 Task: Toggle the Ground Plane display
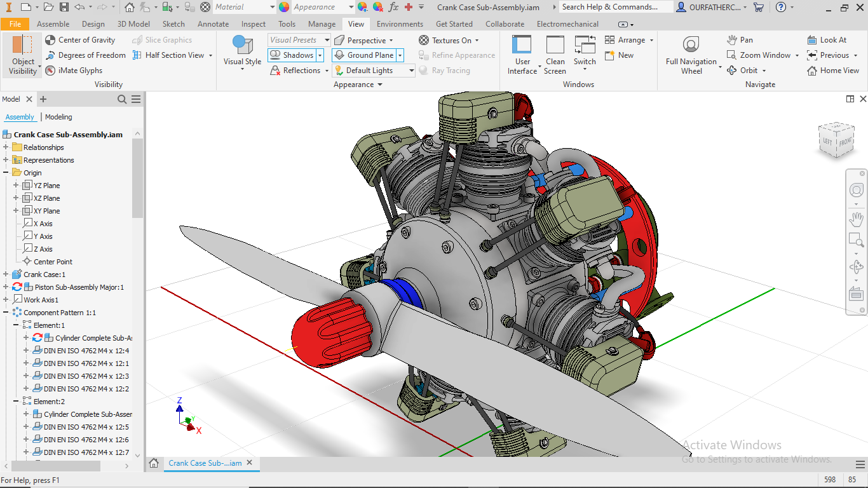pos(364,55)
